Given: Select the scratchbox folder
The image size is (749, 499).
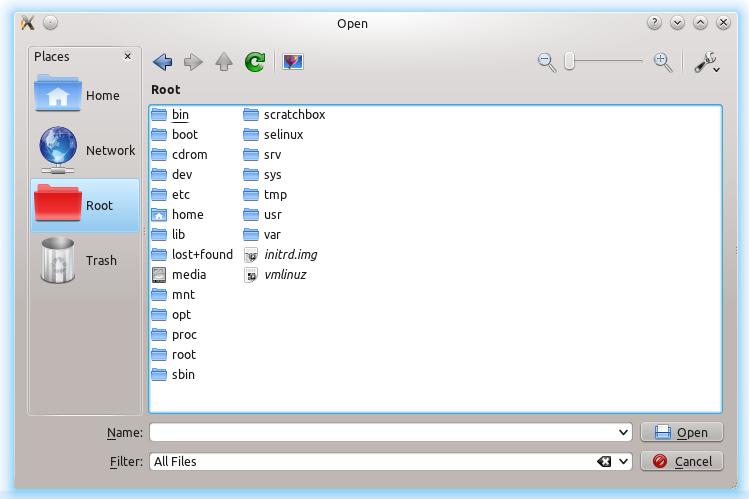Looking at the screenshot, I should 293,115.
